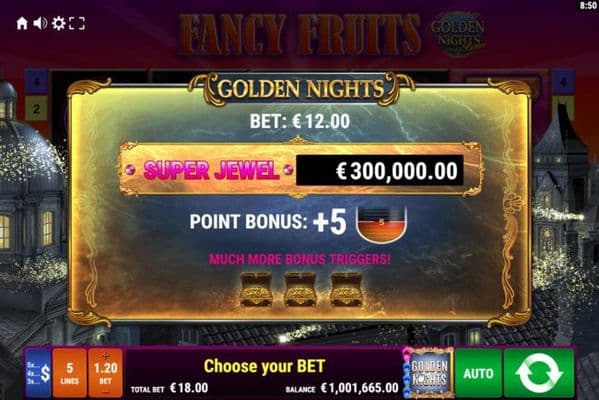Select payline marker 2 on left side
Image resolution: width=599 pixels, height=400 pixels.
click(36, 109)
